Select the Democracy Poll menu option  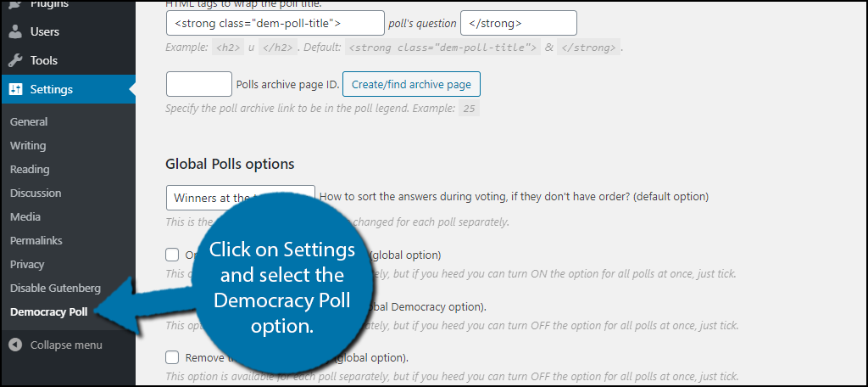click(x=48, y=312)
